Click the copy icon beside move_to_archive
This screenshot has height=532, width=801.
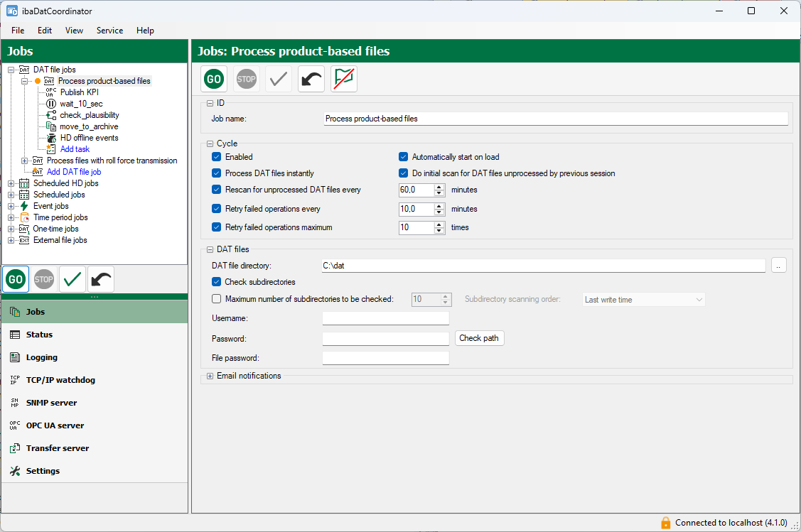tap(51, 126)
